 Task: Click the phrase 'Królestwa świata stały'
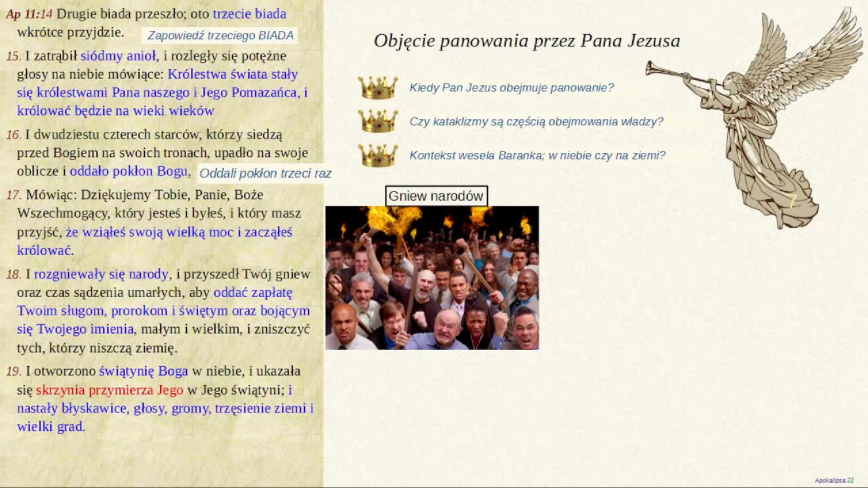coord(233,74)
